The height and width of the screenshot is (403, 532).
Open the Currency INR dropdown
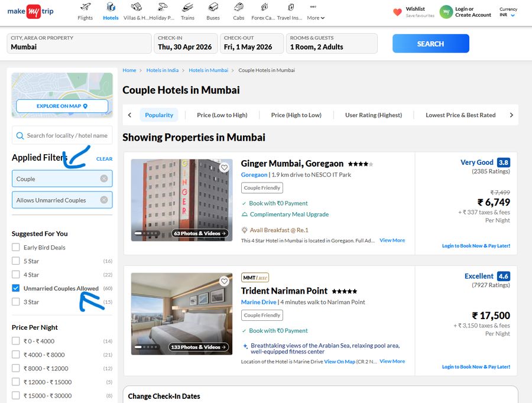508,12
